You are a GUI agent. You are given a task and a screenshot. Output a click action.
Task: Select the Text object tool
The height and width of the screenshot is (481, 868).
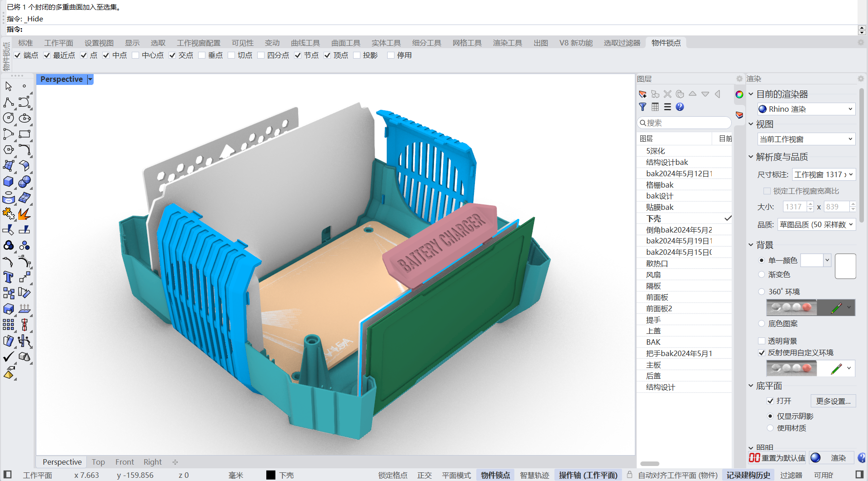[x=8, y=277]
